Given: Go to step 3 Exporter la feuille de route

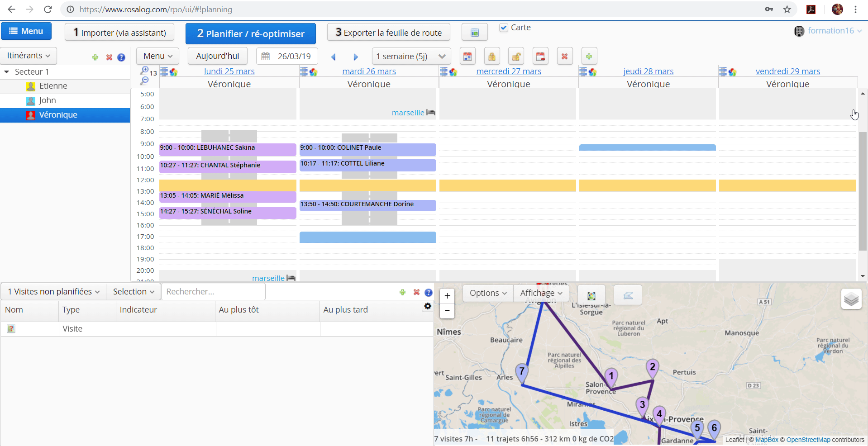Looking at the screenshot, I should tap(389, 33).
